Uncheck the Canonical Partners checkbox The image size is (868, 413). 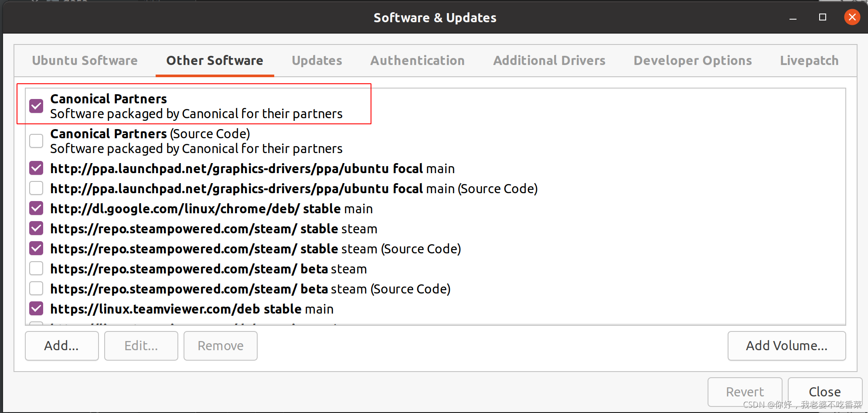click(36, 106)
